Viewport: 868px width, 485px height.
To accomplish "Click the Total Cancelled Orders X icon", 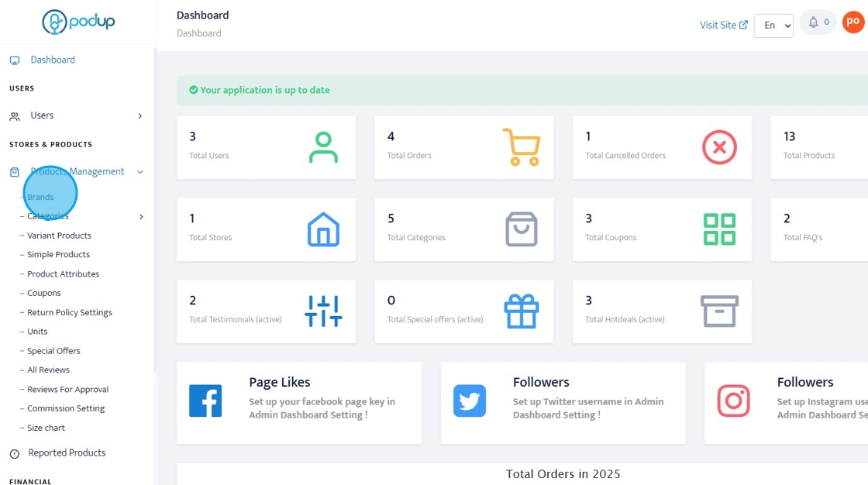I will (719, 146).
